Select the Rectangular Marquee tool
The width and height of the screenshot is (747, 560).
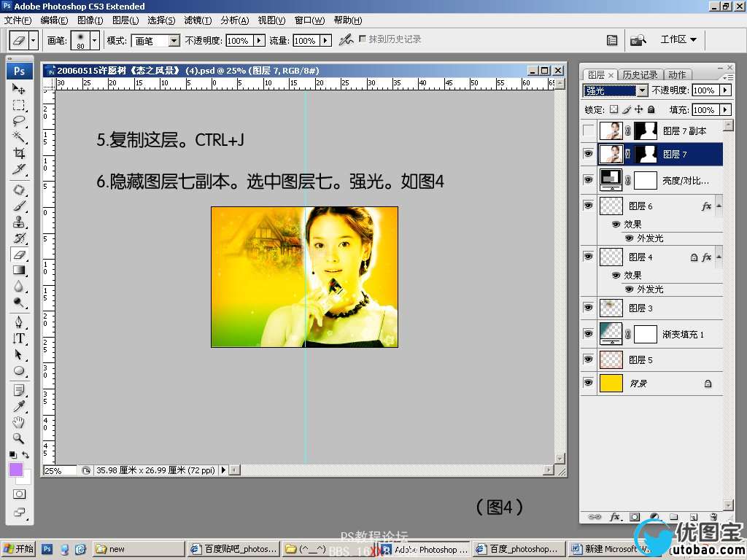tap(18, 105)
